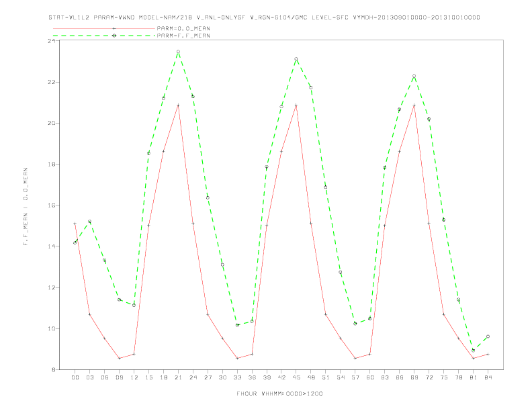Click the FHOUR VHHMM:0000>1200 axis label
Viewport: 532px width, 411px height.
click(x=279, y=394)
